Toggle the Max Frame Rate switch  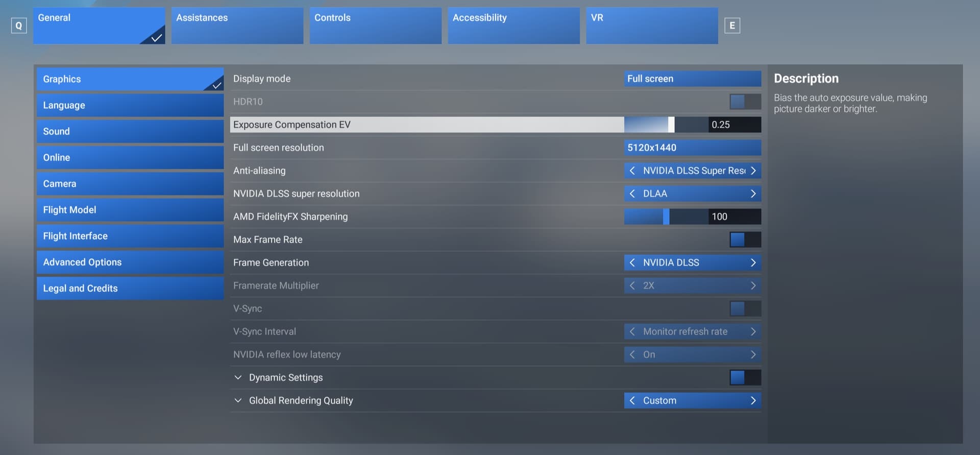[745, 240]
